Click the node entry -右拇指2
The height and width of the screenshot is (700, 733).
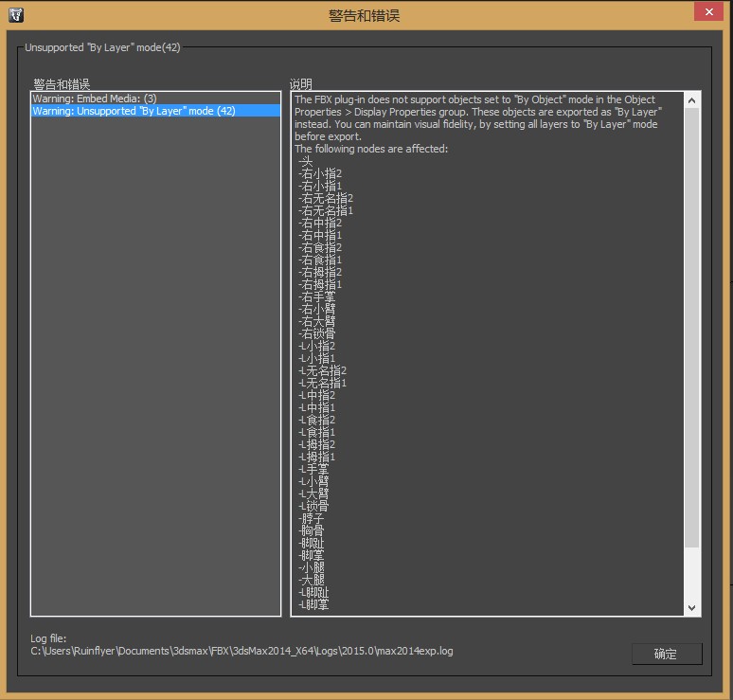tap(320, 272)
